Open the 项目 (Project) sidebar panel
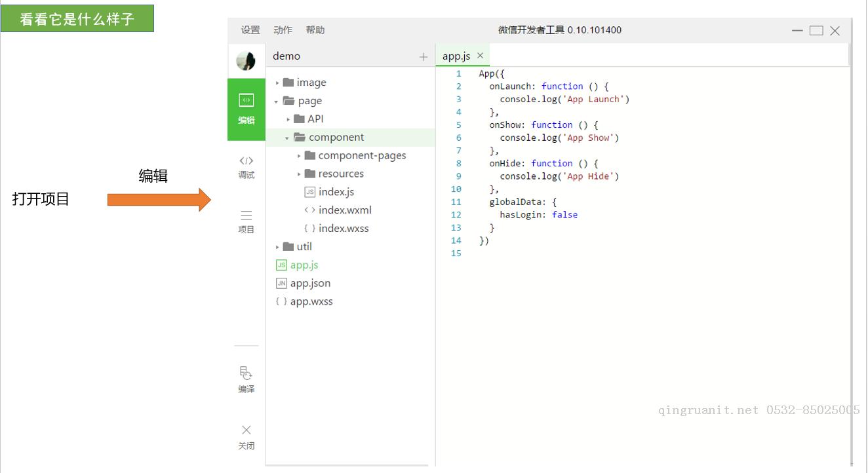868x473 pixels. pos(247,221)
